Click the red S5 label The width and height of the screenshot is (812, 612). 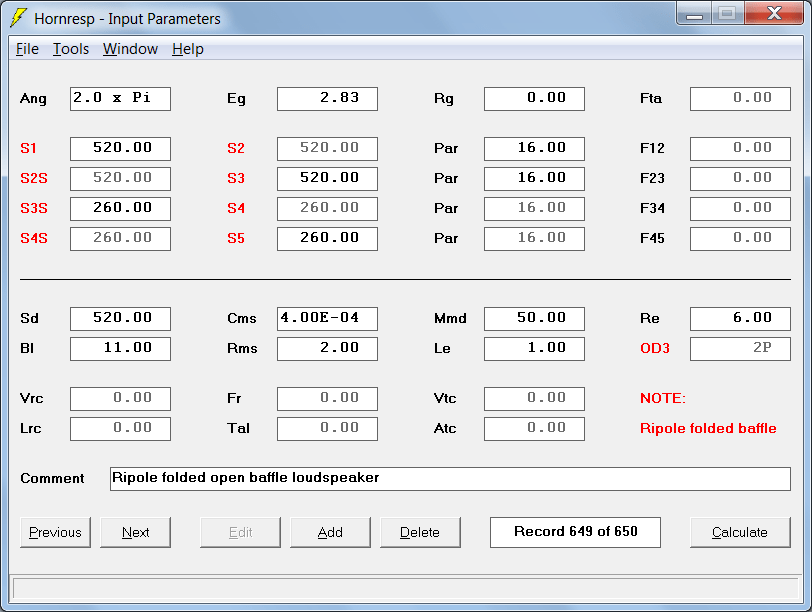point(236,239)
